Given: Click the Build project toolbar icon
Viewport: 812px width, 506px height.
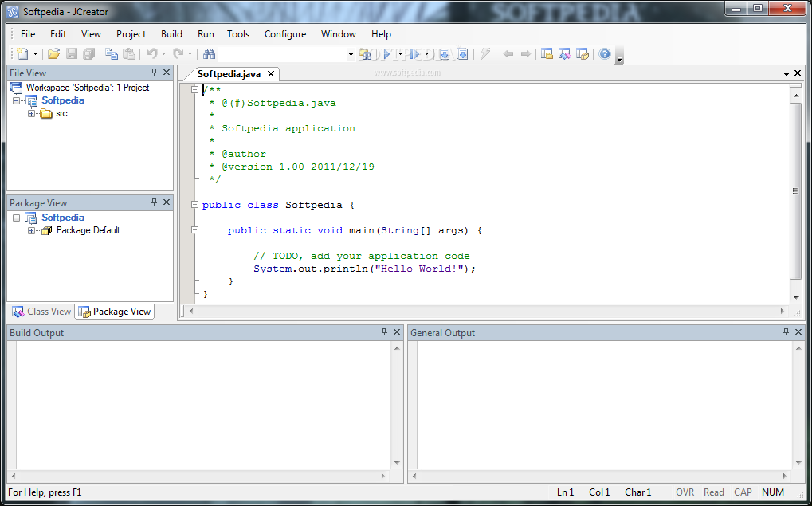Looking at the screenshot, I should click(462, 53).
